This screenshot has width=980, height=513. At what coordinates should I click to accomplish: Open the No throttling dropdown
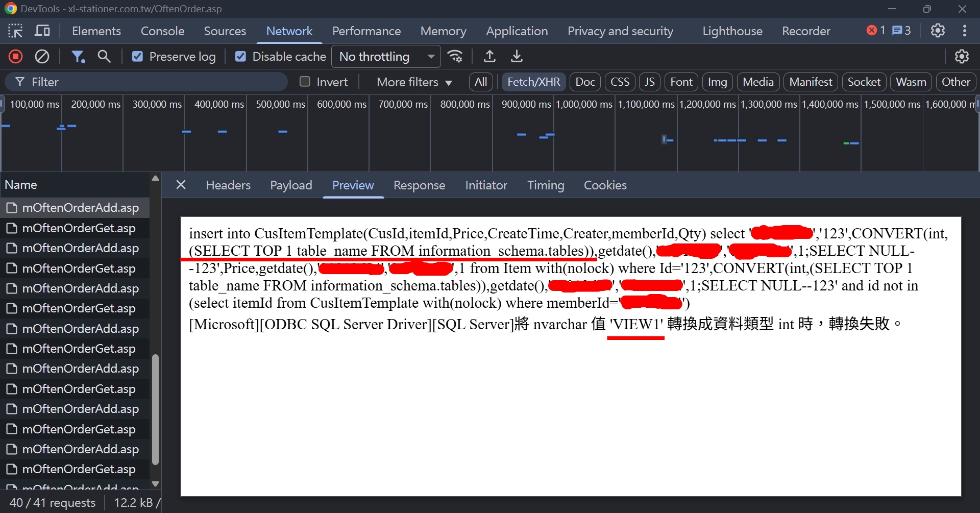[386, 57]
